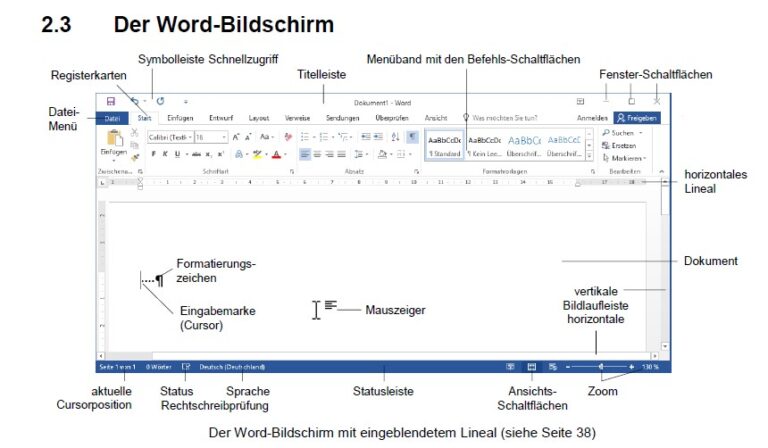Select the 'Kein Lee...' style thumbnail
768x448 pixels.
(484, 145)
